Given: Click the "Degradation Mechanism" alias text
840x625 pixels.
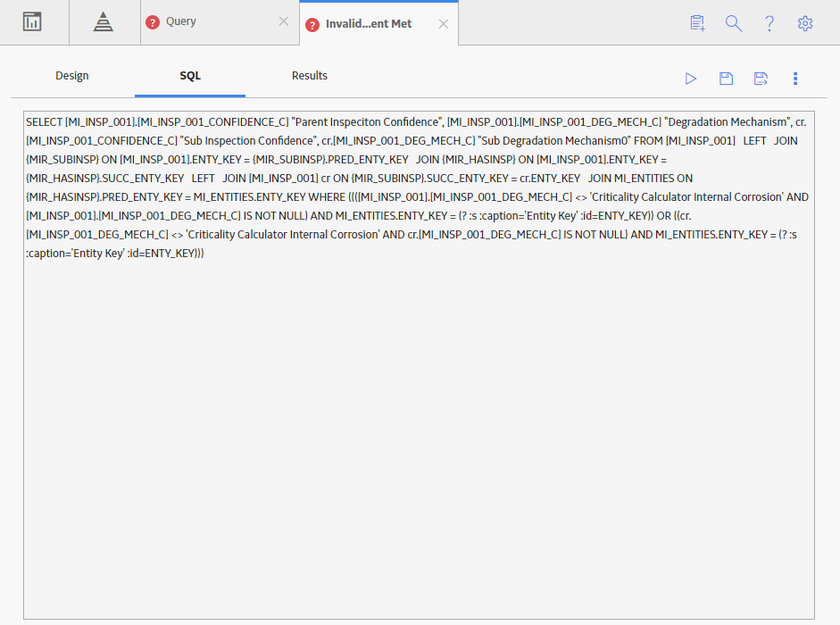Looking at the screenshot, I should 728,122.
